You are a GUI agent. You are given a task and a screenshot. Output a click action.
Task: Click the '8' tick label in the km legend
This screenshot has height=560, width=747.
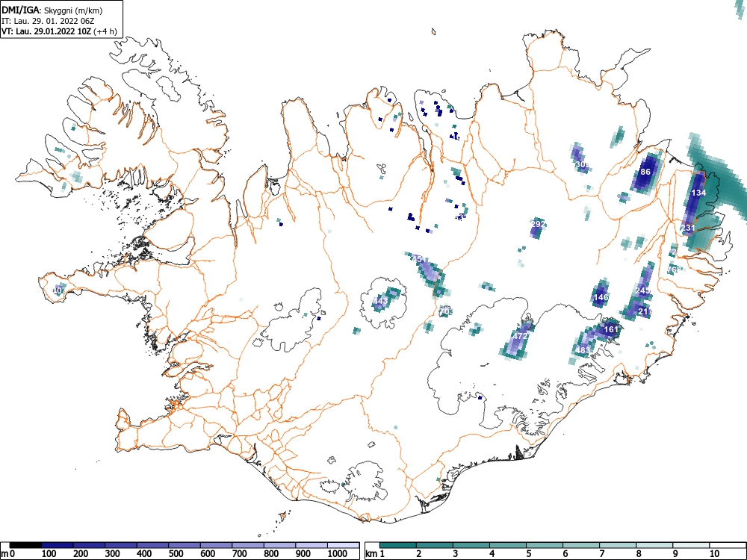coord(639,554)
